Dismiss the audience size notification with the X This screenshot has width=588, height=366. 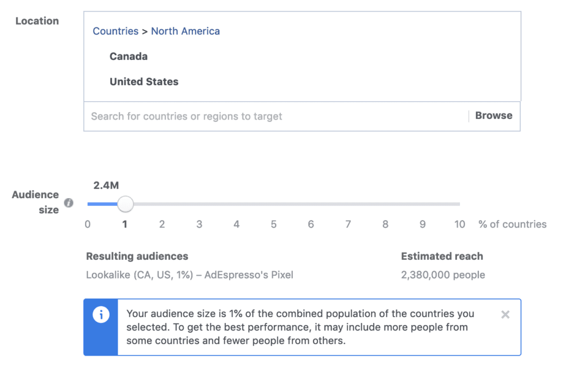pyautogui.click(x=505, y=314)
